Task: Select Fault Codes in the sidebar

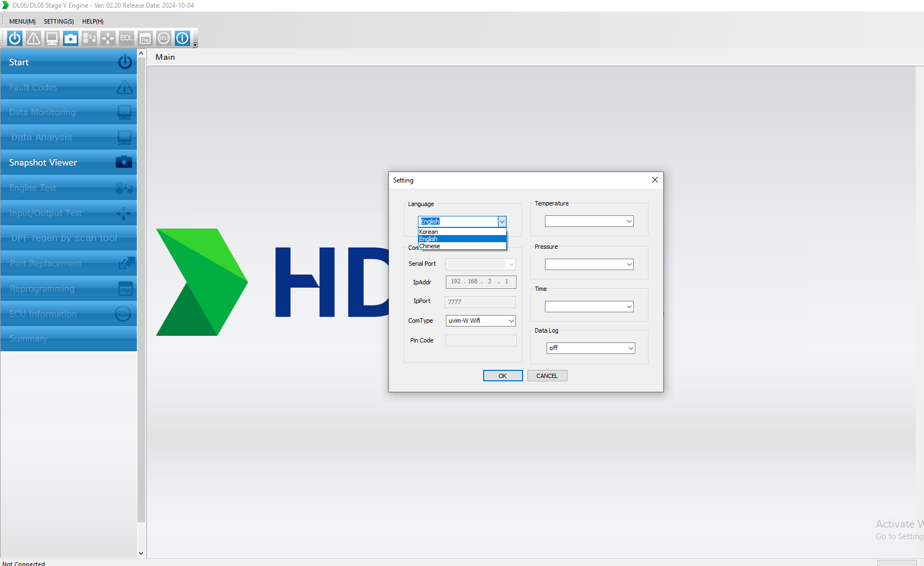Action: [x=68, y=87]
